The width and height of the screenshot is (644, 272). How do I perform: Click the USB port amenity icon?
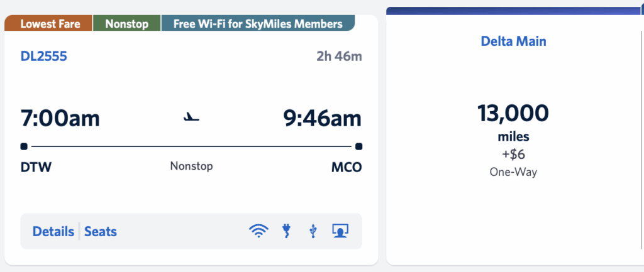313,231
